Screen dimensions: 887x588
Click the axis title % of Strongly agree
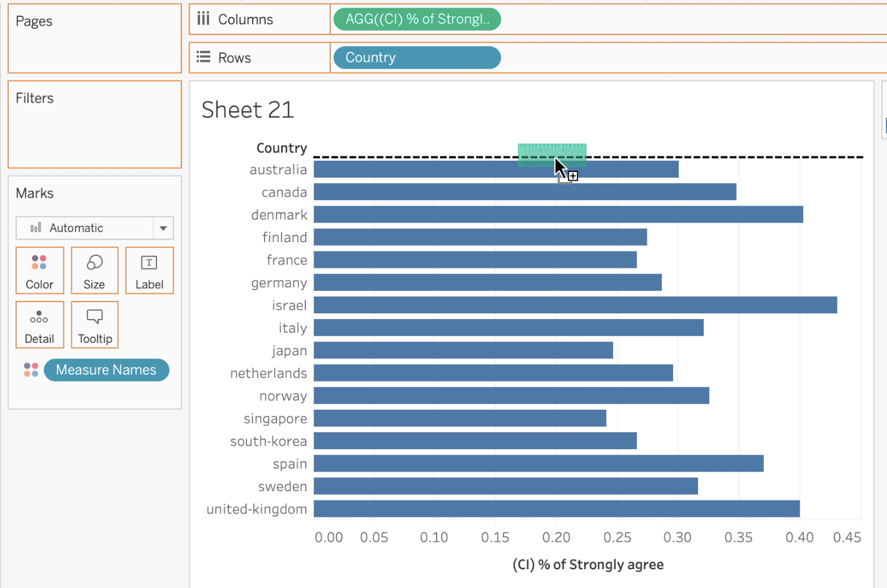[x=587, y=564]
